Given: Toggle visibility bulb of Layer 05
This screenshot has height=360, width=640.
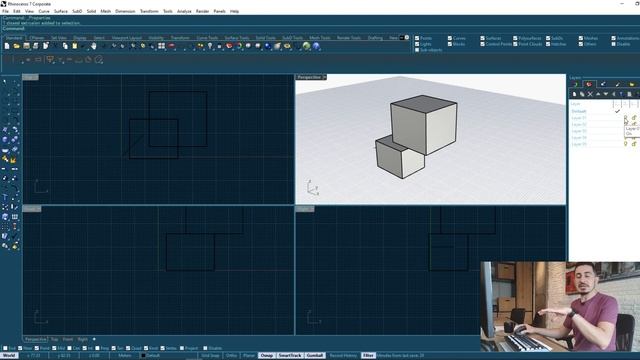Looking at the screenshot, I should [625, 144].
